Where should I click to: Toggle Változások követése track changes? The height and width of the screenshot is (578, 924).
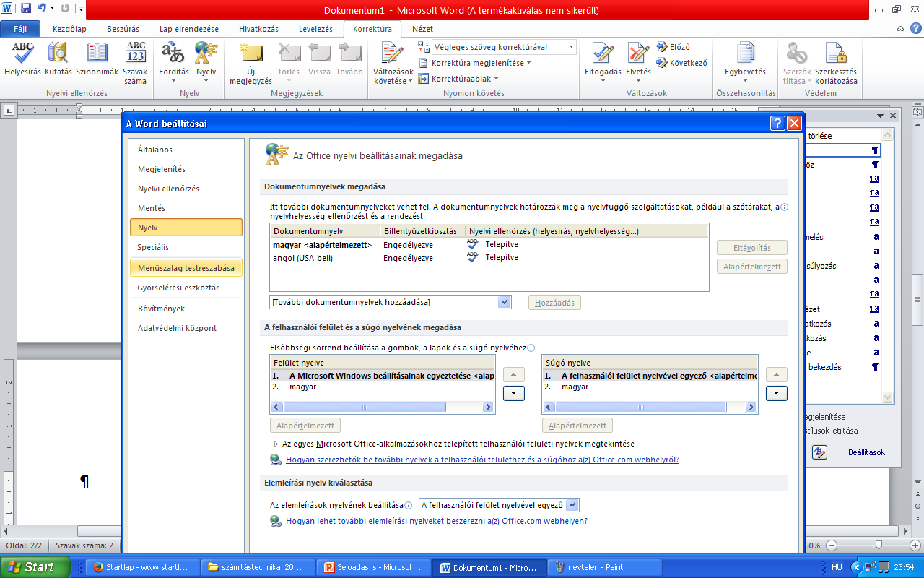393,62
